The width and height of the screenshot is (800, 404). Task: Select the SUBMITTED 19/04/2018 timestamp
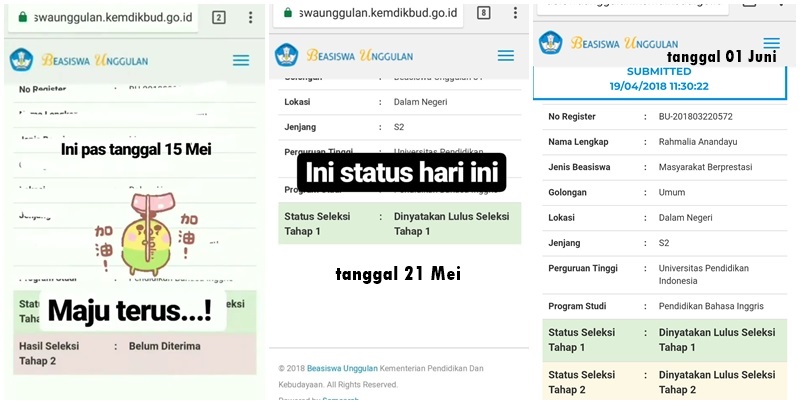coord(659,79)
